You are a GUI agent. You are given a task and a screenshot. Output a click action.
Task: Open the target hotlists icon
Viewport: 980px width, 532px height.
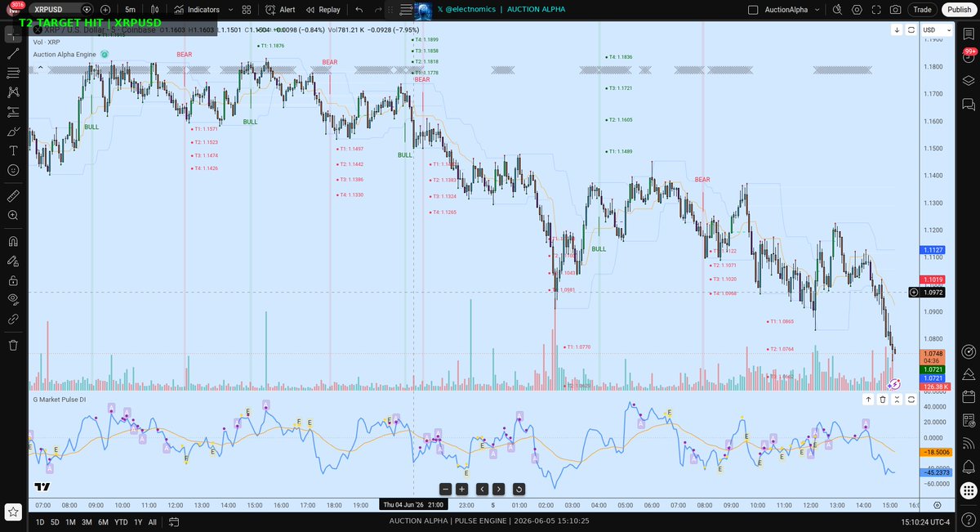tap(969, 352)
